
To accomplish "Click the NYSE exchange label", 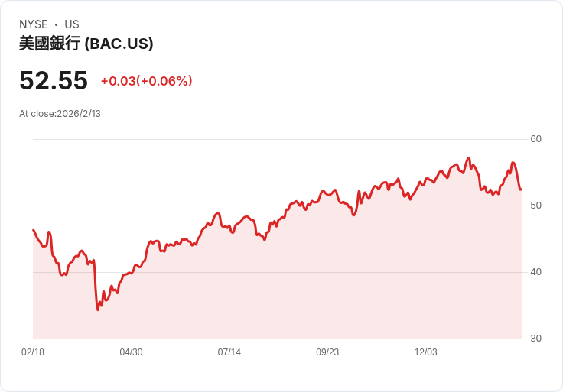I will [33, 24].
